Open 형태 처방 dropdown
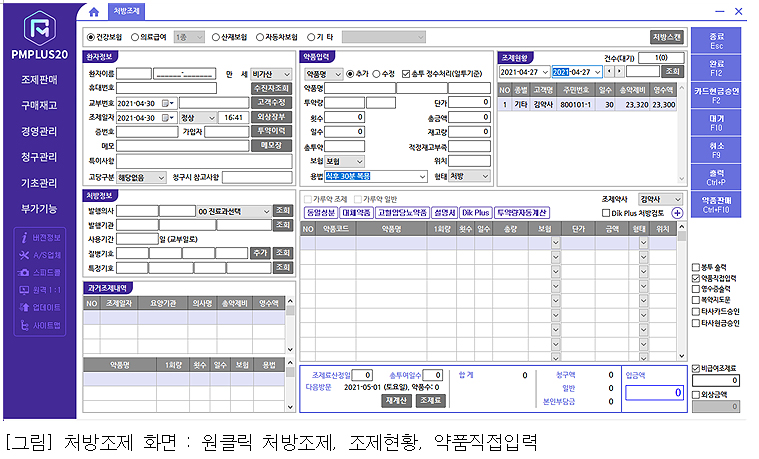This screenshot has width=759, height=459. 470,176
